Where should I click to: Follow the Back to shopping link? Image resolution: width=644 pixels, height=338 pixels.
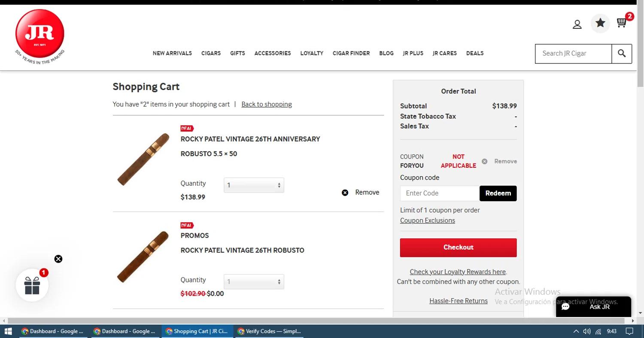pos(267,104)
